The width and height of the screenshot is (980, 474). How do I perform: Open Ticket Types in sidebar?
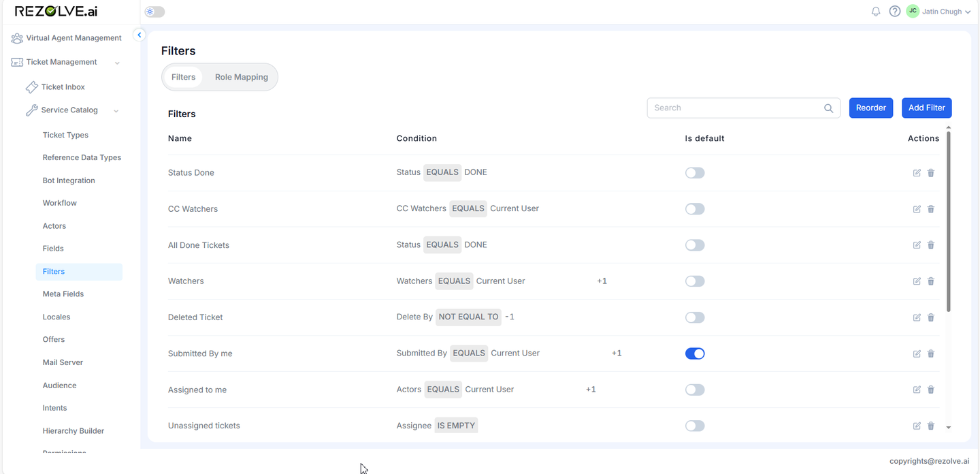(x=65, y=135)
